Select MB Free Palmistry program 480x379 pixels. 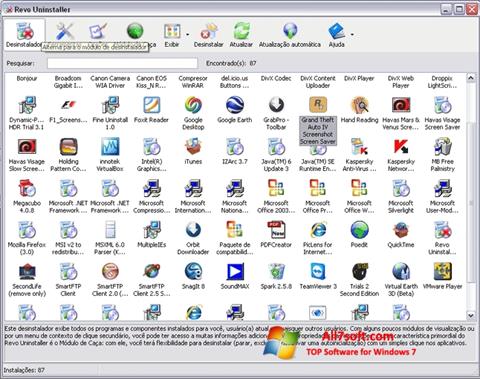pyautogui.click(x=442, y=155)
